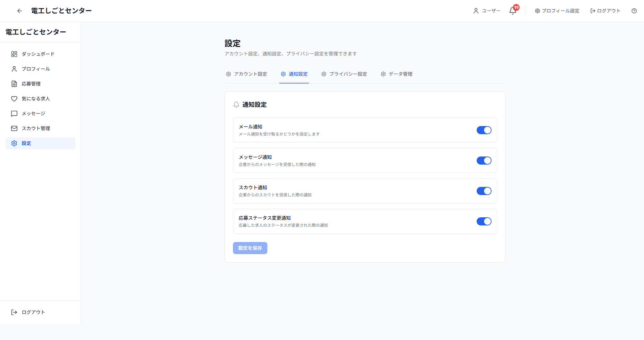Disable メール通知 toggle
The width and height of the screenshot is (644, 340).
coord(484,130)
